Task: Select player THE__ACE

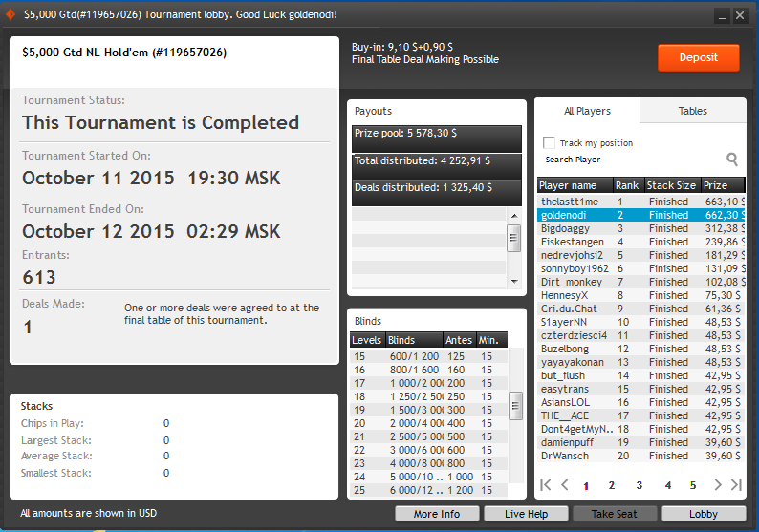Action: pyautogui.click(x=640, y=415)
